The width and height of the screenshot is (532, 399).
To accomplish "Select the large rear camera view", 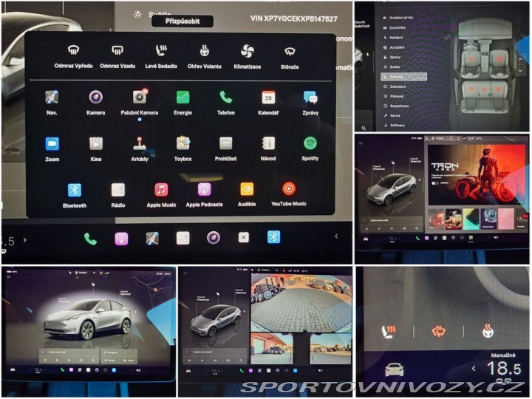I will [x=301, y=303].
